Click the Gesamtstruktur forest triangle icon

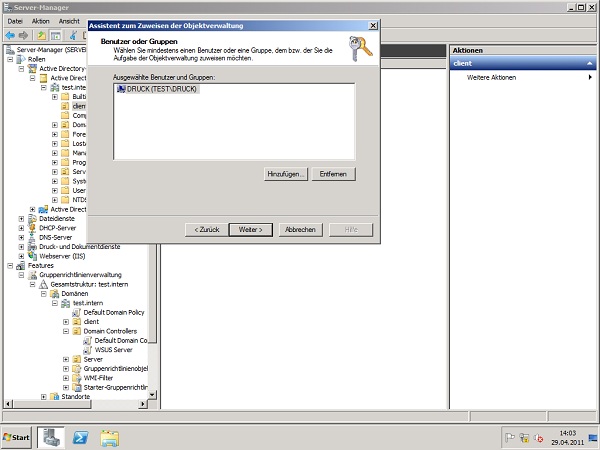pos(44,284)
